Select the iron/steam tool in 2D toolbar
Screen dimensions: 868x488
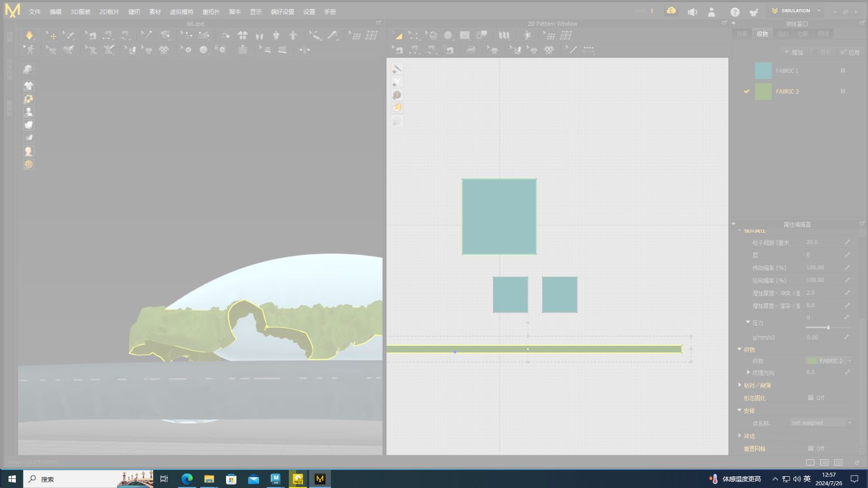(471, 50)
